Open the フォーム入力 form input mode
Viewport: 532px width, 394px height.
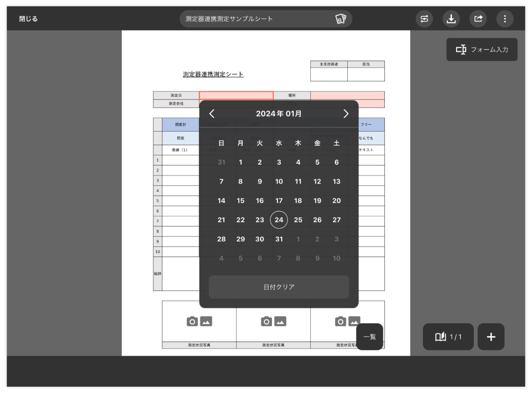point(482,49)
